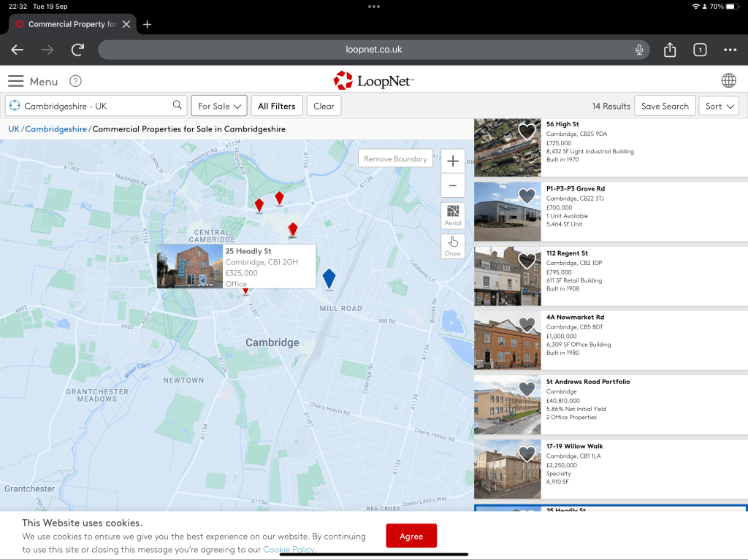This screenshot has width=748, height=560.
Task: Expand the For Sale dropdown
Action: (x=219, y=106)
